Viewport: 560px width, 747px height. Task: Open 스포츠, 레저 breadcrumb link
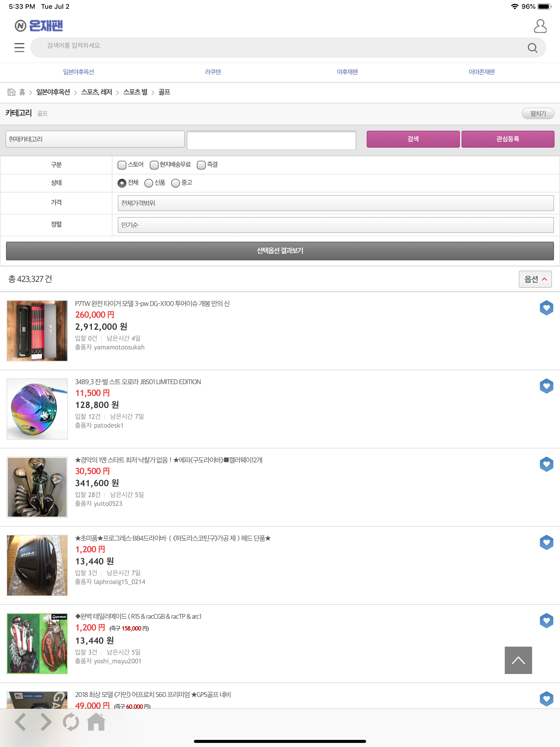coord(97,92)
